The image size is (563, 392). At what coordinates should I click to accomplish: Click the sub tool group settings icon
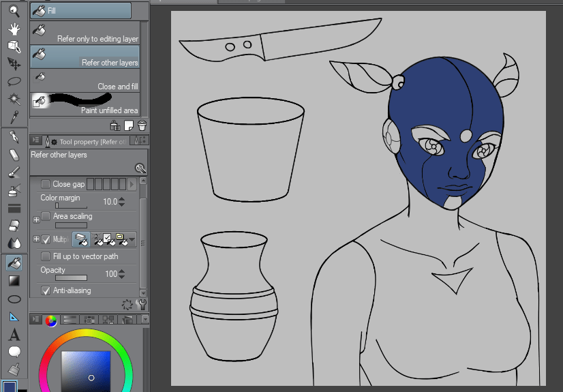click(115, 125)
